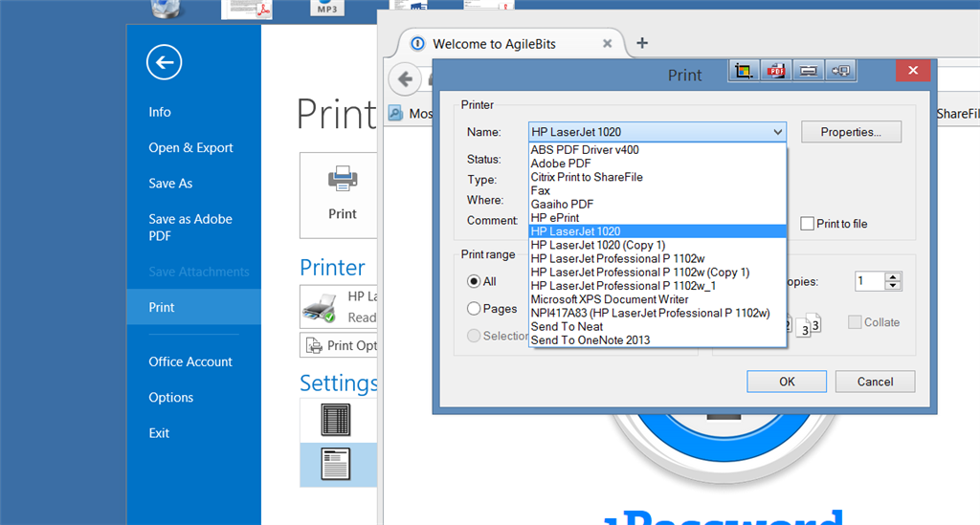980x525 pixels.
Task: Open the MP3 file on the desktop
Action: [x=327, y=8]
